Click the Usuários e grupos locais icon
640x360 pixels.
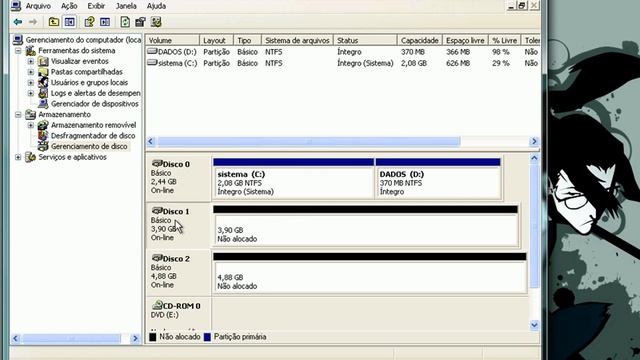coord(43,82)
